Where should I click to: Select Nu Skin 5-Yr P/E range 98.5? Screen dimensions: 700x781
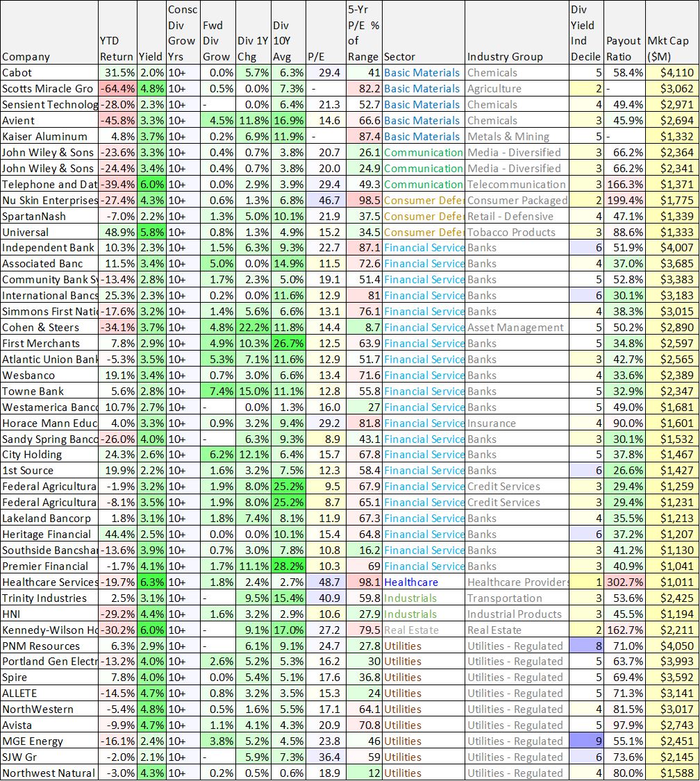point(364,200)
